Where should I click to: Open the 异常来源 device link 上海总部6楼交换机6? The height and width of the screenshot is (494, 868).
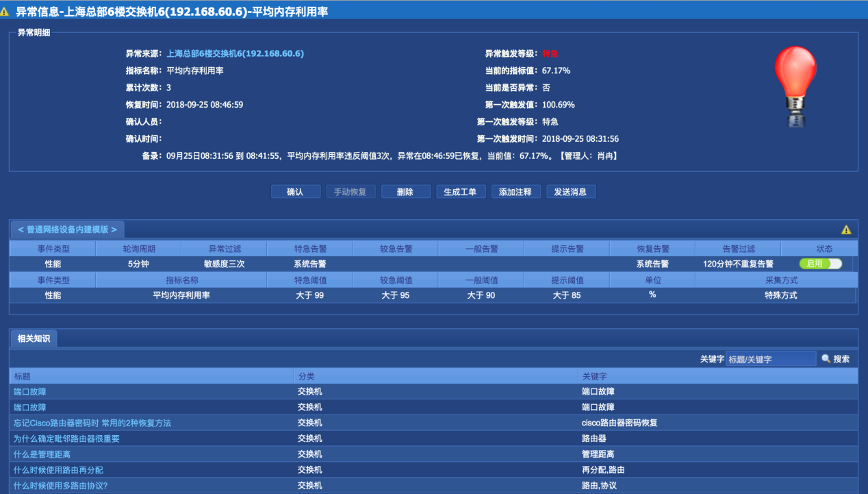(x=235, y=53)
